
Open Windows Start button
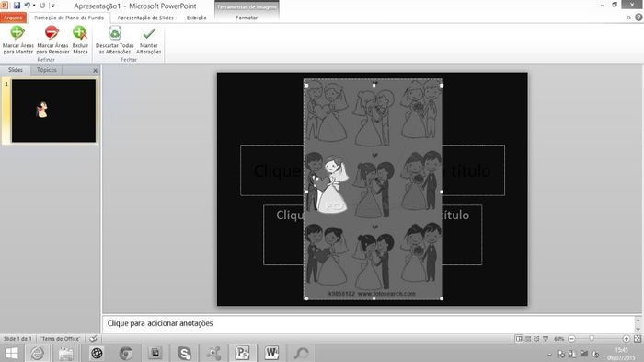(x=11, y=354)
